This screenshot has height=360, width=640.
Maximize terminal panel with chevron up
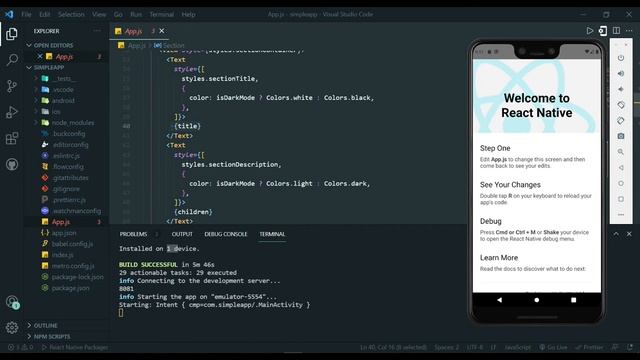click(616, 234)
